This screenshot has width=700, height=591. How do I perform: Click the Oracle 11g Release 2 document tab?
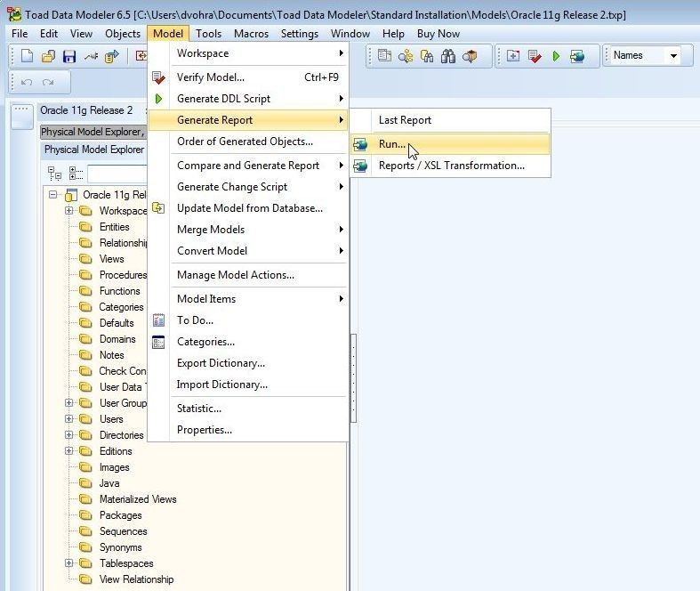click(86, 110)
